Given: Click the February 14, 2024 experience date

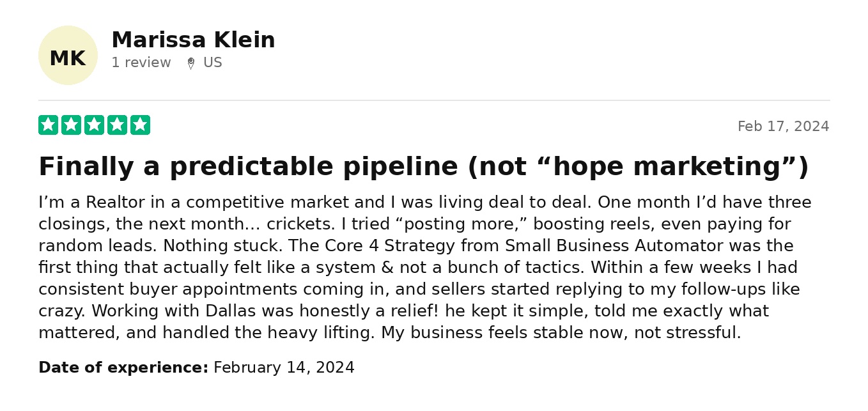Looking at the screenshot, I should (284, 368).
